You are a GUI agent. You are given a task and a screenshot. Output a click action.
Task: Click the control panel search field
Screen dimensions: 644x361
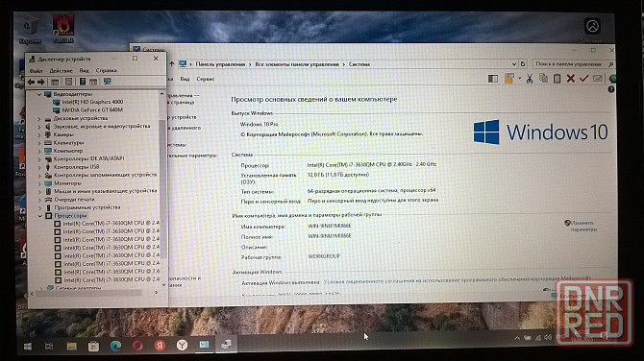pos(573,64)
